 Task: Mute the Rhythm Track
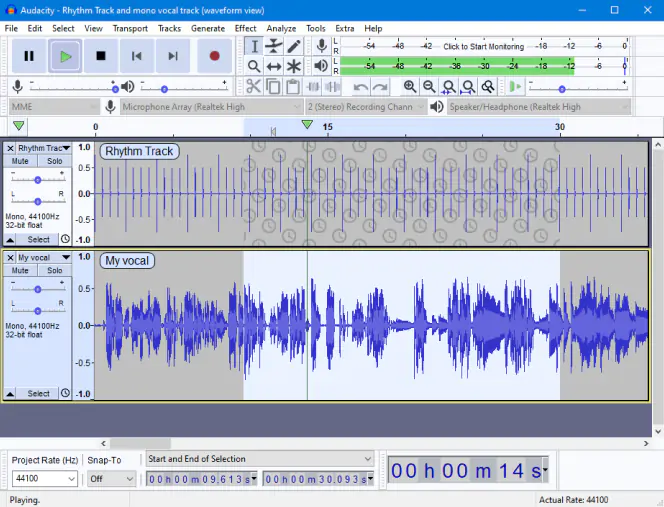click(20, 161)
